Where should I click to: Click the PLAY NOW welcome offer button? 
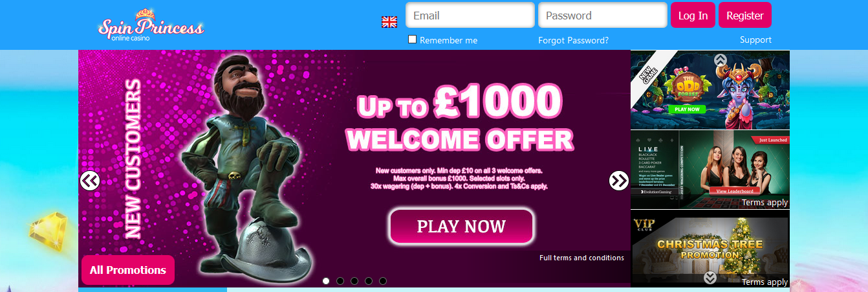tap(462, 227)
